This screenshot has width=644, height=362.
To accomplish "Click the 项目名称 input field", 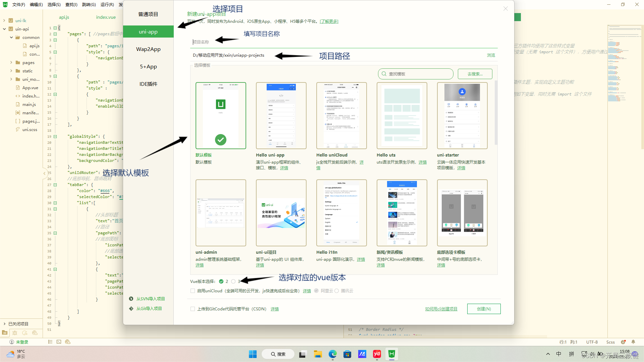I will (344, 42).
